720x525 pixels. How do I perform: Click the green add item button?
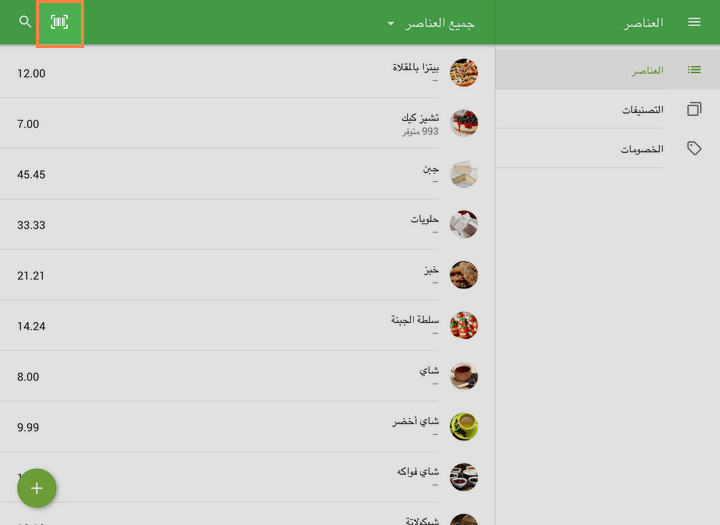pyautogui.click(x=37, y=488)
